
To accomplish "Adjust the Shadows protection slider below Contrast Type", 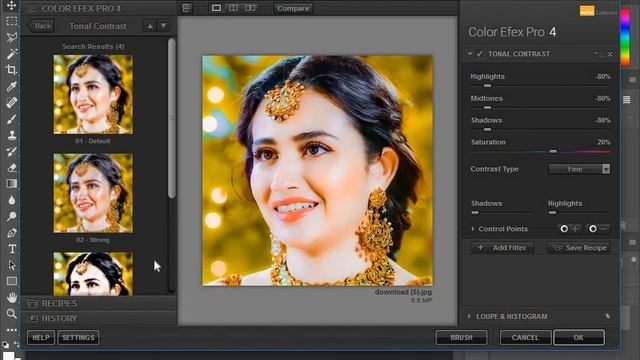I will pos(475,213).
